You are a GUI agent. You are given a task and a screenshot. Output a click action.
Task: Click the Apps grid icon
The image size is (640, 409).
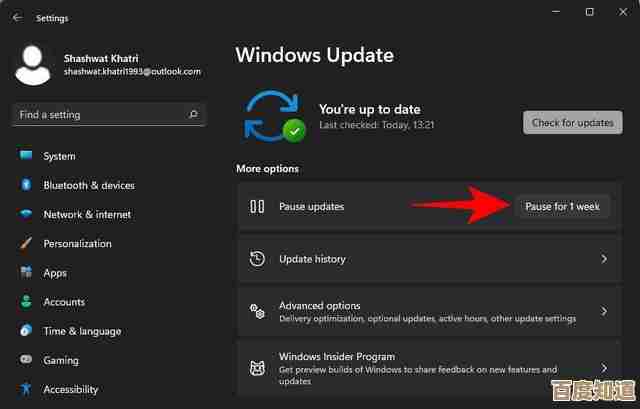(26, 272)
